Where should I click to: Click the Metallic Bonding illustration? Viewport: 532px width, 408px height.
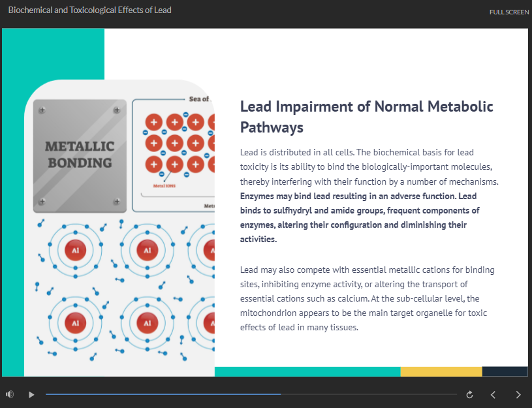tap(119, 228)
